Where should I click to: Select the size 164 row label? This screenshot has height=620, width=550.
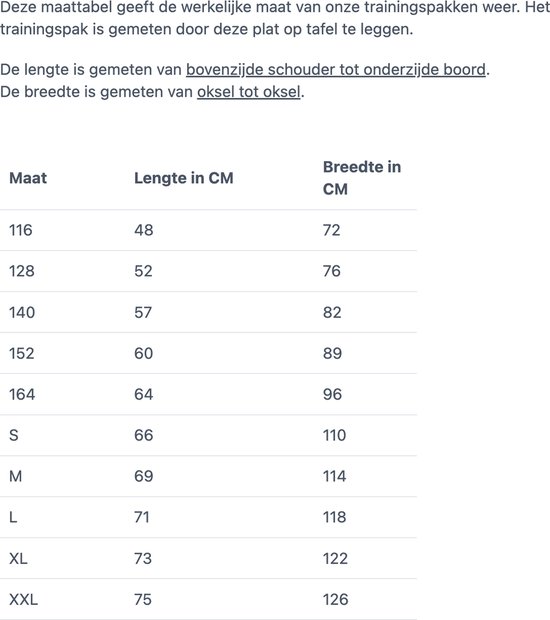pyautogui.click(x=22, y=394)
